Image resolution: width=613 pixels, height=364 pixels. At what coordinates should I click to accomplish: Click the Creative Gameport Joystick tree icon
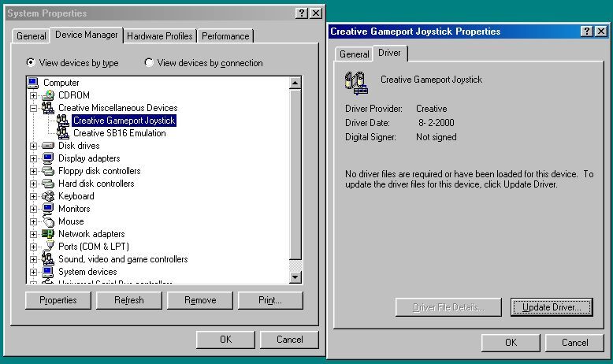62,121
